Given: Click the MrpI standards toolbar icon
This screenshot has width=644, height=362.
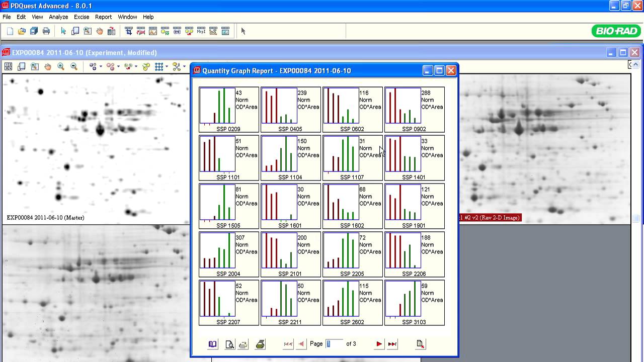Looking at the screenshot, I should [201, 31].
